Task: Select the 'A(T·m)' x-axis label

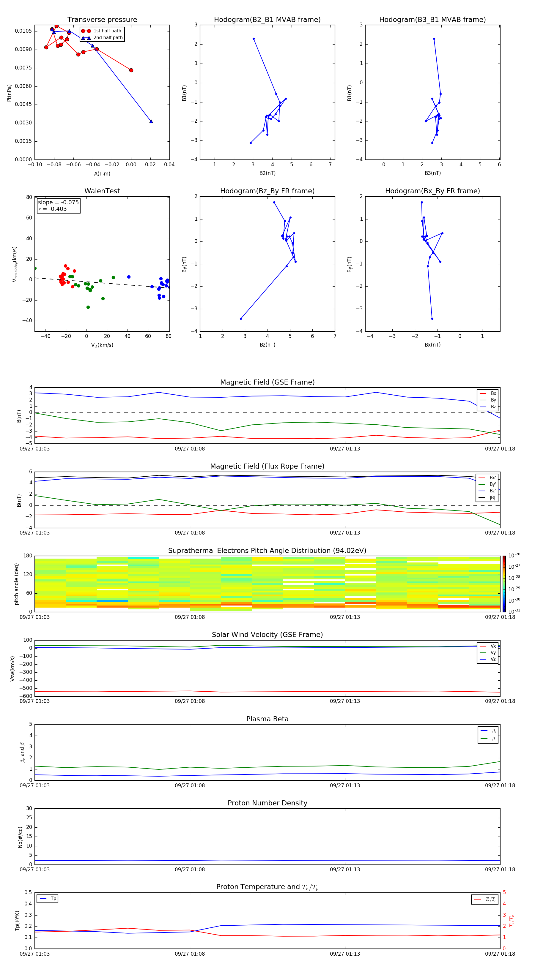Action: 102,174
